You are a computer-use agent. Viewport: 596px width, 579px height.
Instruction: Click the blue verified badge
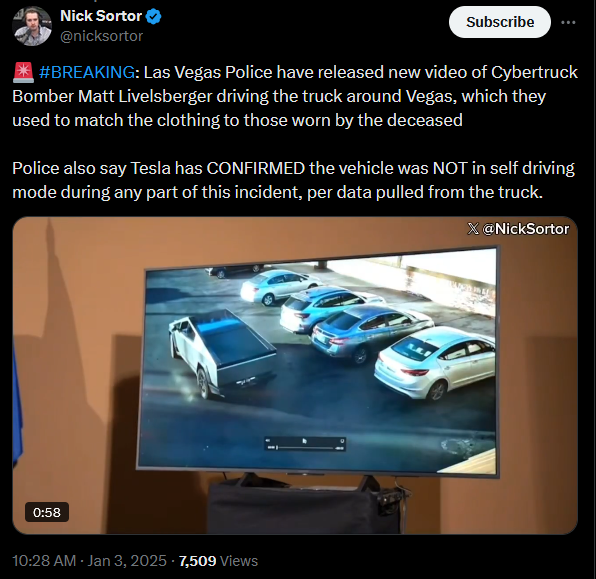click(154, 17)
